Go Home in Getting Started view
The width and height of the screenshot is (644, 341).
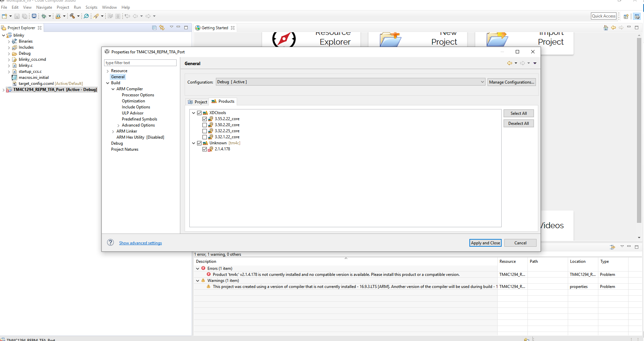tap(606, 28)
